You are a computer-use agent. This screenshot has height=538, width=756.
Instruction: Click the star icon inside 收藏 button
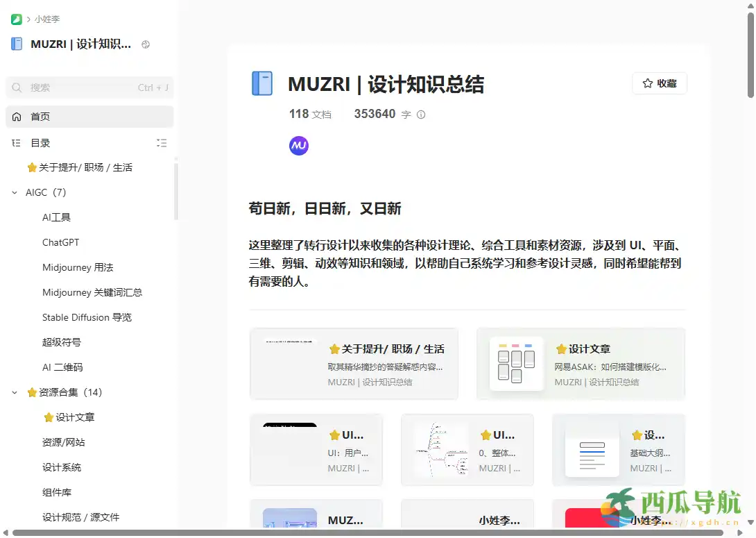[646, 83]
